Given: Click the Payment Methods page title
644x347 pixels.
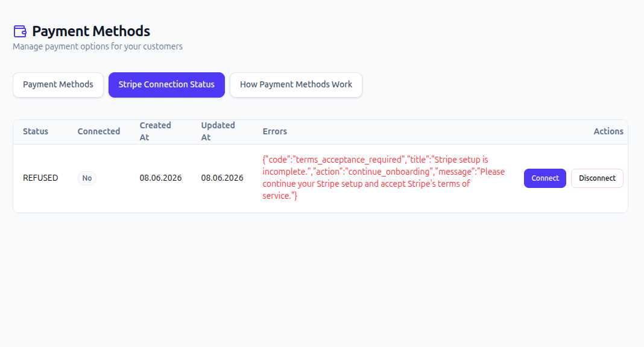Looking at the screenshot, I should 91,31.
